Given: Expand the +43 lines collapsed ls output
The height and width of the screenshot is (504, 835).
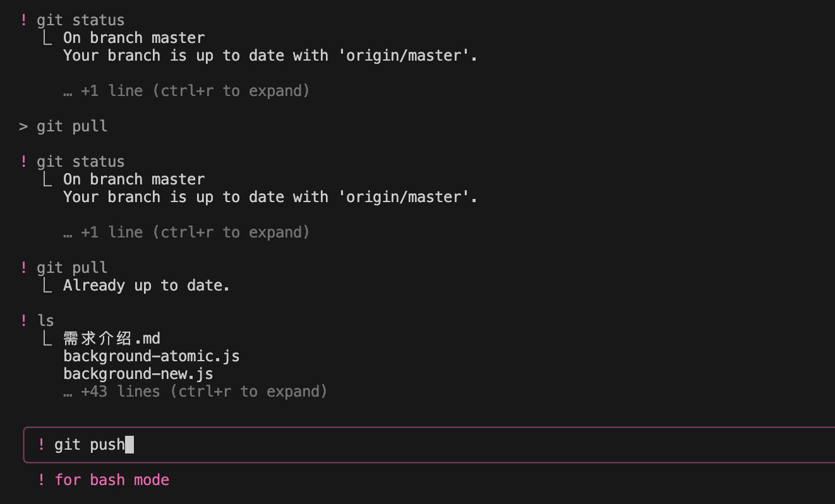Looking at the screenshot, I should (x=203, y=392).
